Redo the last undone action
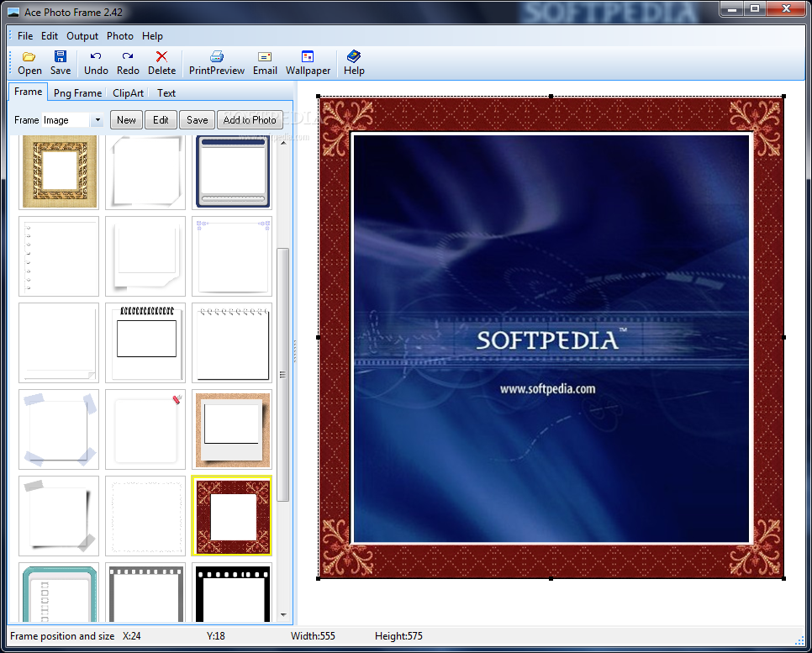 (128, 63)
